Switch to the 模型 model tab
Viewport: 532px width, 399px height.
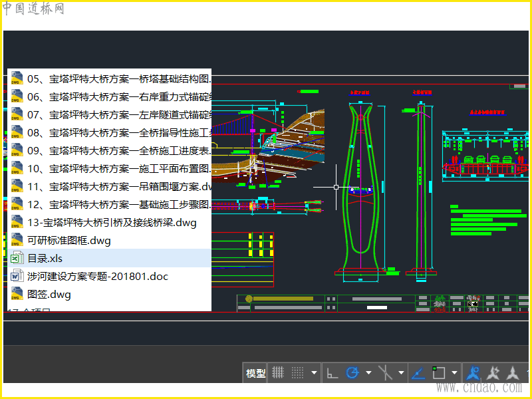tap(256, 374)
